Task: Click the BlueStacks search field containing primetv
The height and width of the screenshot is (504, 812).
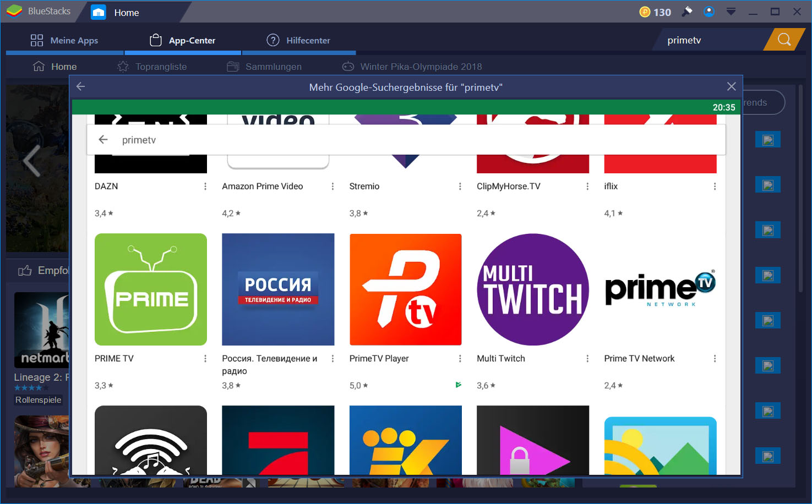Action: 710,40
